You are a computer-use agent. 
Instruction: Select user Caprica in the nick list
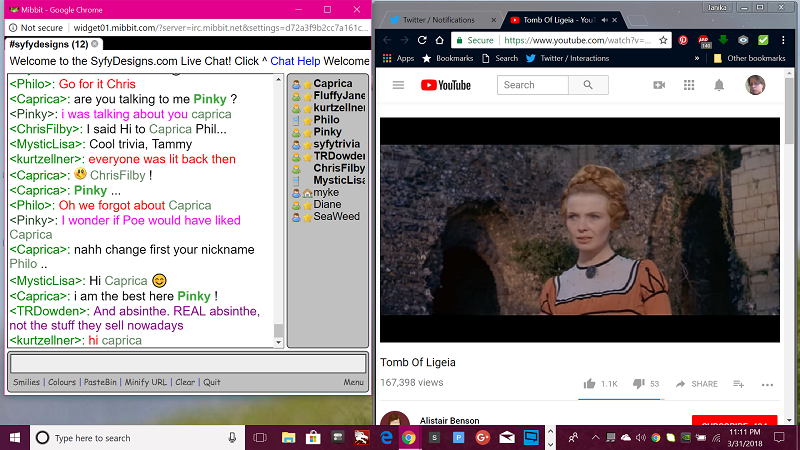[x=332, y=83]
